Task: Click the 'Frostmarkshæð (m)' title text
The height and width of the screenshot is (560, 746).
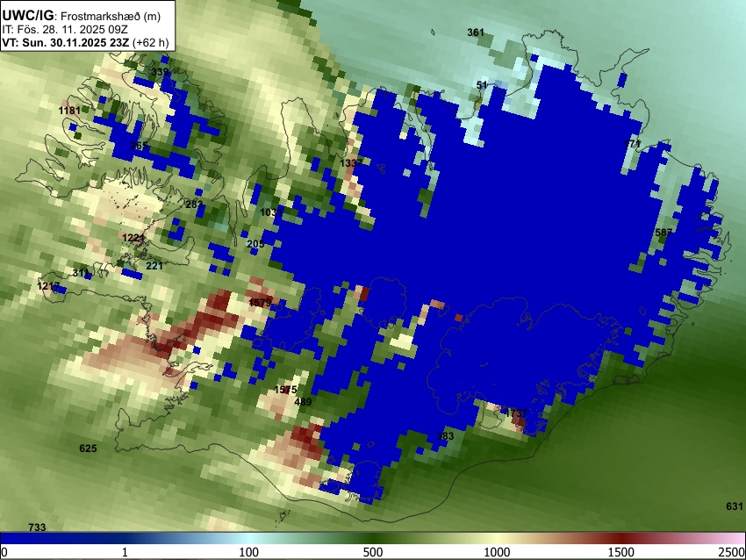Action: coord(111,16)
